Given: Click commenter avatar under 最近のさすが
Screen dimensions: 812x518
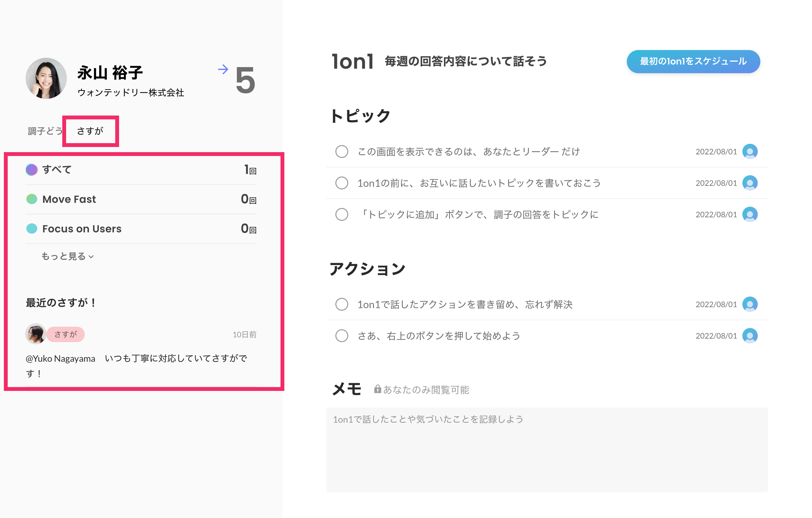Looking at the screenshot, I should [35, 334].
